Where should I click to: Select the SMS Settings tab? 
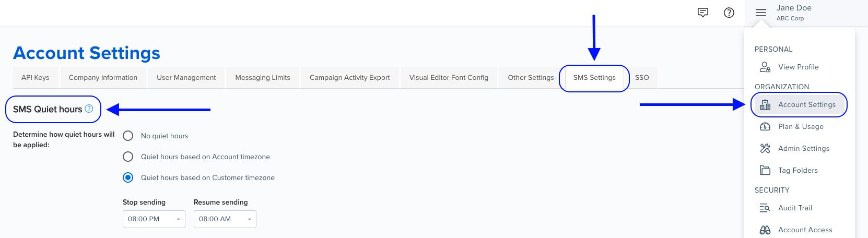(x=594, y=77)
